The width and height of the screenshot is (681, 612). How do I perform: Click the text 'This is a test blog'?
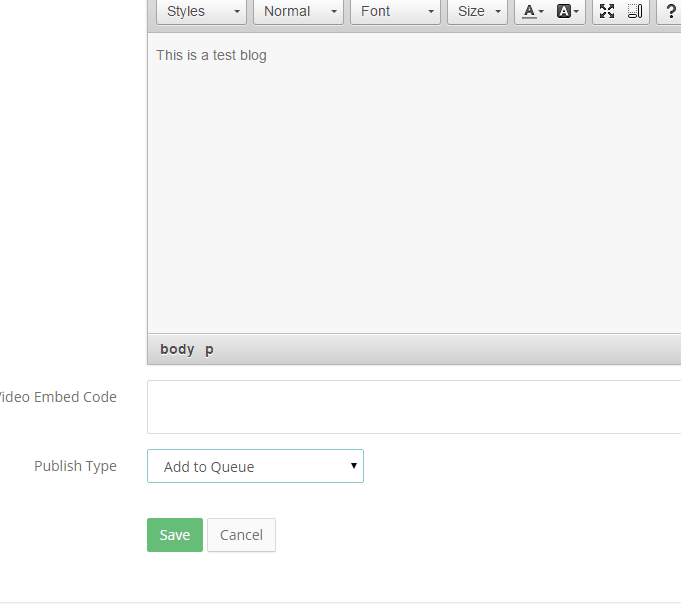(211, 55)
